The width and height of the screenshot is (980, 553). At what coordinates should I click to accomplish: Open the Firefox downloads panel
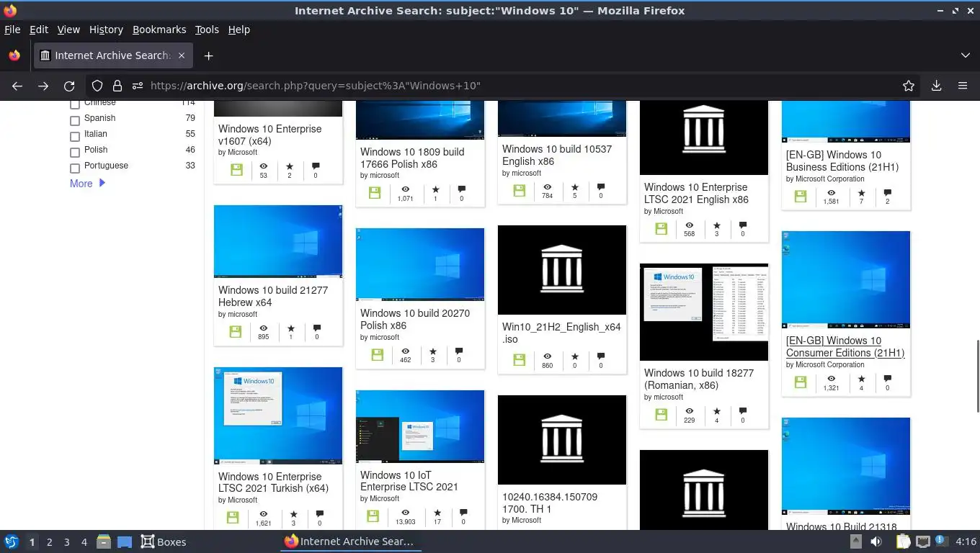click(x=936, y=86)
